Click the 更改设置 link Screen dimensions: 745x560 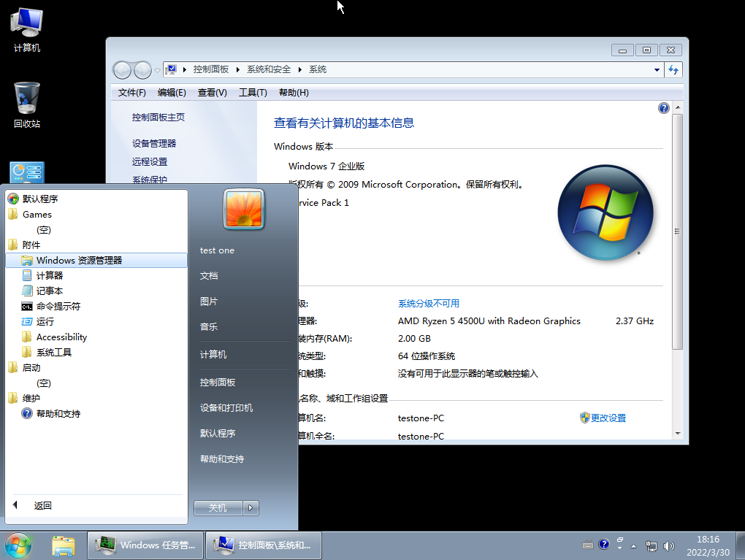608,418
